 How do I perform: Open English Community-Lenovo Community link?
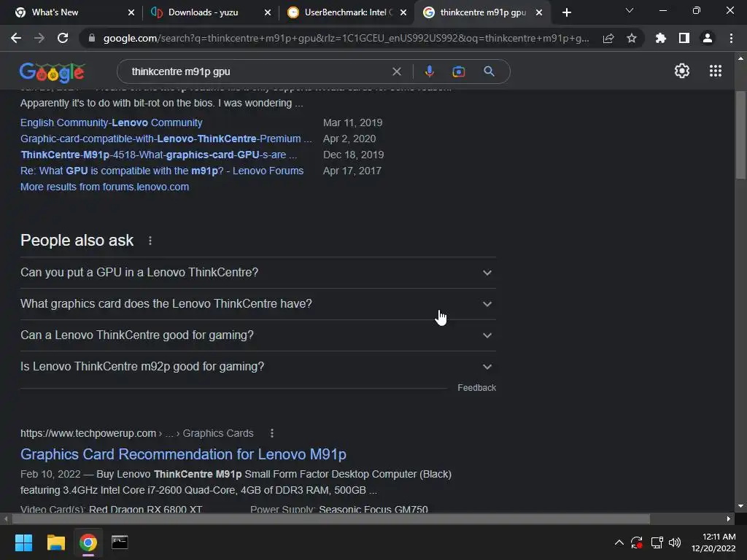[x=111, y=122]
